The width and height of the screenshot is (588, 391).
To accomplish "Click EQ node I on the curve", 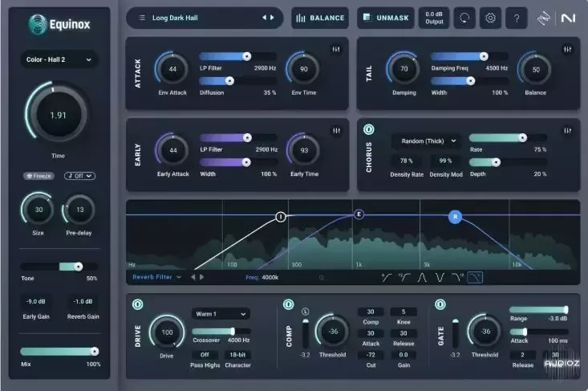I will pos(281,217).
